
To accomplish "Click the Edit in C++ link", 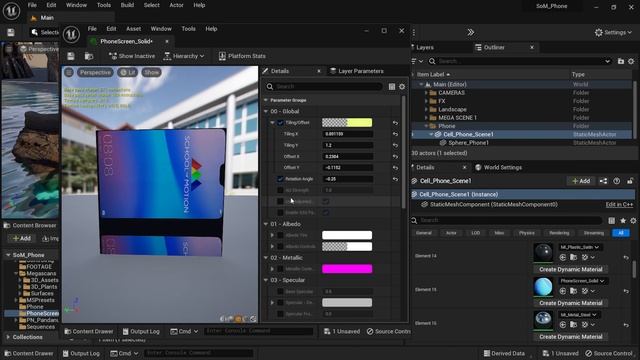I will click(x=619, y=204).
